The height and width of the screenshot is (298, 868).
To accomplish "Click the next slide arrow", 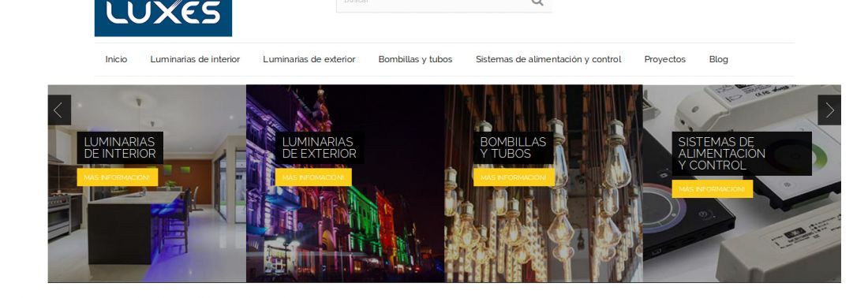I will point(829,110).
